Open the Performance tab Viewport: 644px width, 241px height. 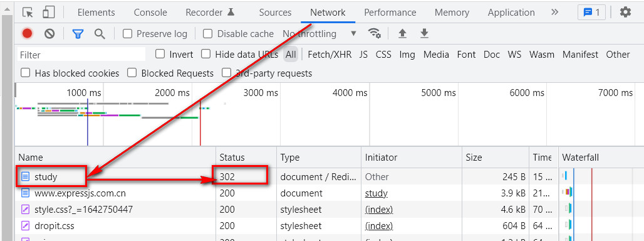pyautogui.click(x=390, y=13)
